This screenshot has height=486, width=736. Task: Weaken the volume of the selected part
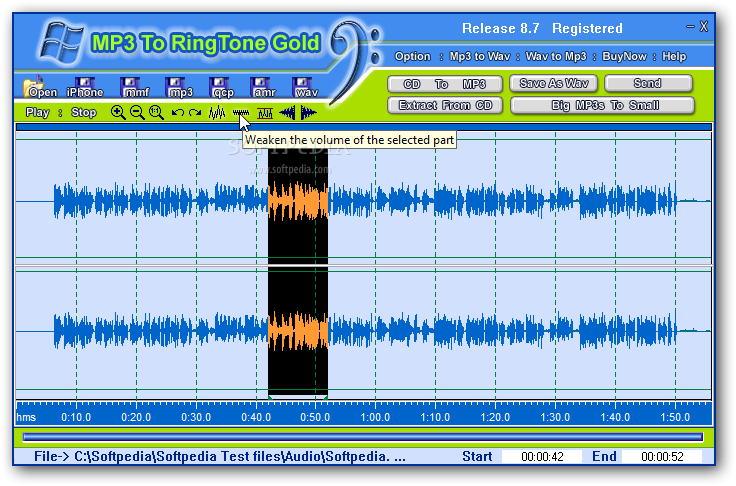pos(241,113)
